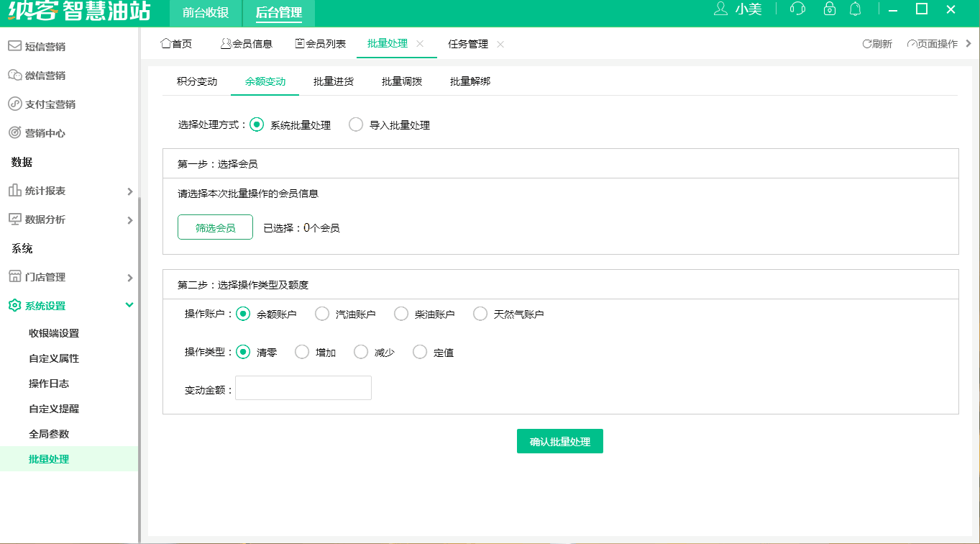The height and width of the screenshot is (544, 980).
Task: Click inside the 变动金额 input field
Action: point(303,387)
